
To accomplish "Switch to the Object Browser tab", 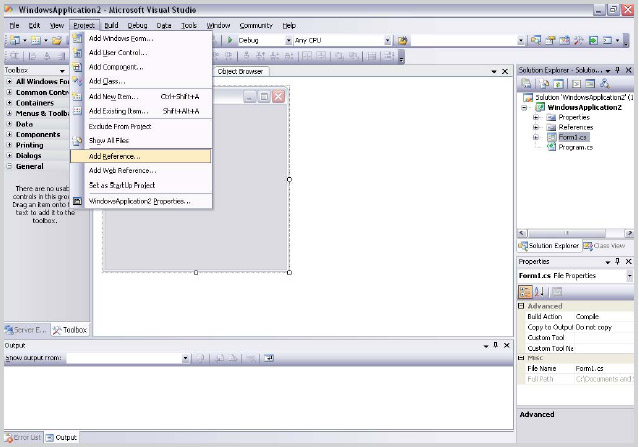I will 240,71.
